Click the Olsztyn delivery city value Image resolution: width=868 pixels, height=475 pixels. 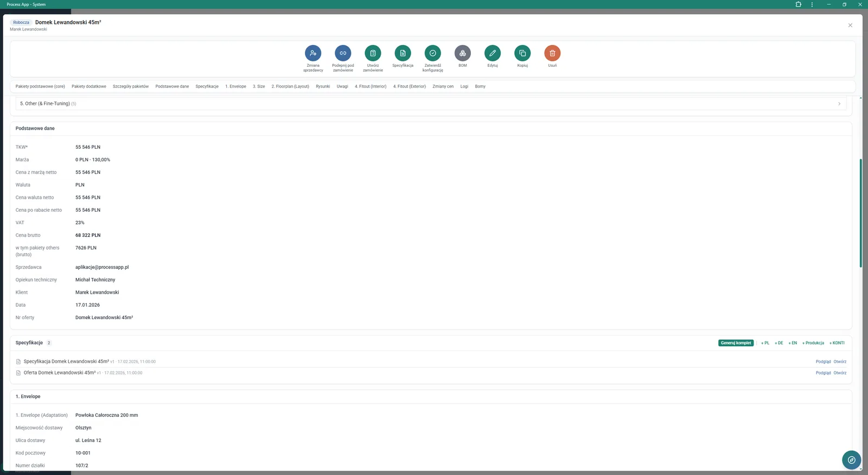click(84, 428)
